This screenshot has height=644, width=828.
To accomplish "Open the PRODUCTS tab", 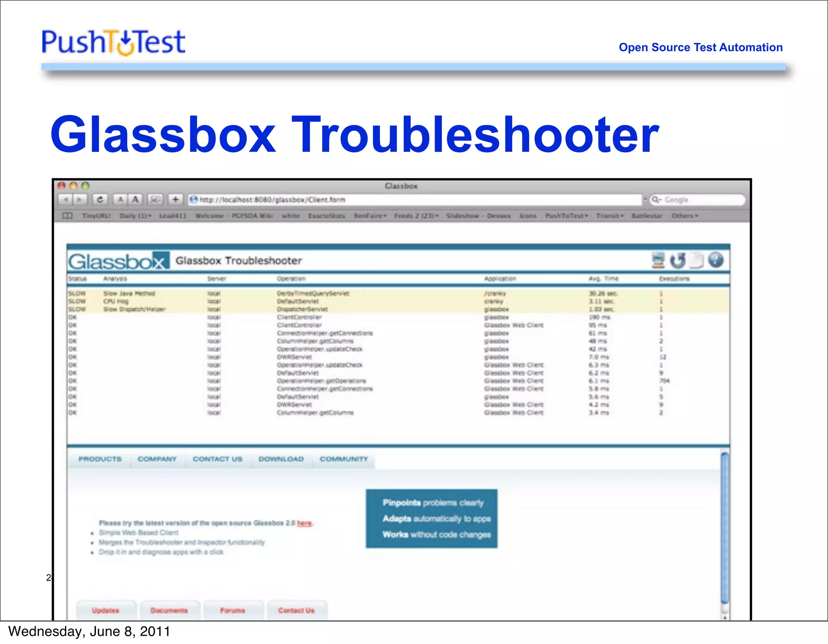I will [100, 459].
